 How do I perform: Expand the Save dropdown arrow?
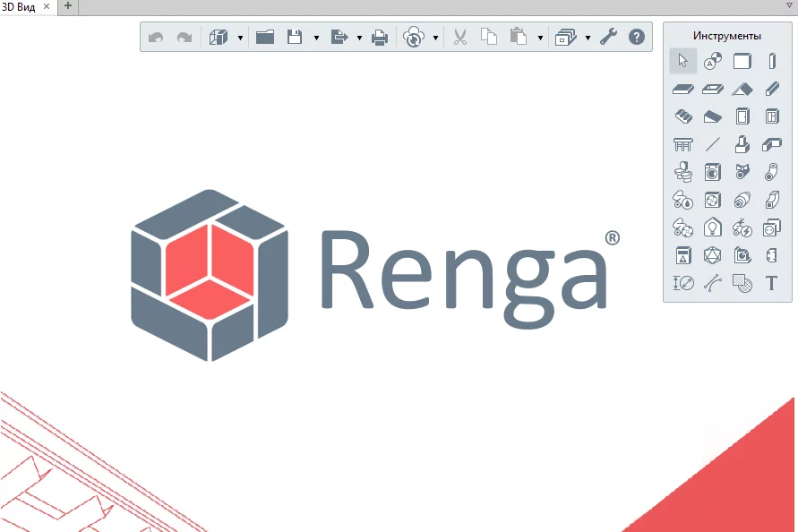[x=316, y=38]
